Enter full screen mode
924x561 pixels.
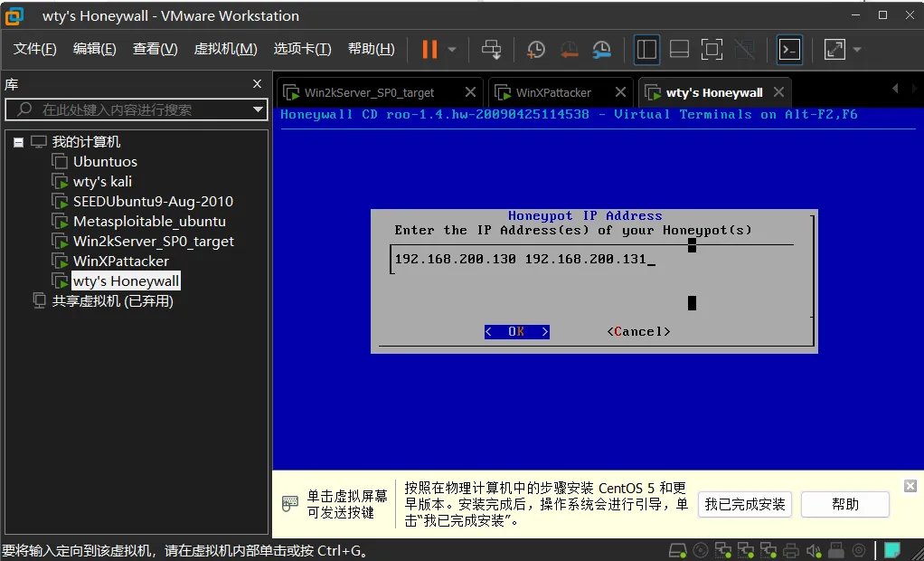tap(712, 50)
